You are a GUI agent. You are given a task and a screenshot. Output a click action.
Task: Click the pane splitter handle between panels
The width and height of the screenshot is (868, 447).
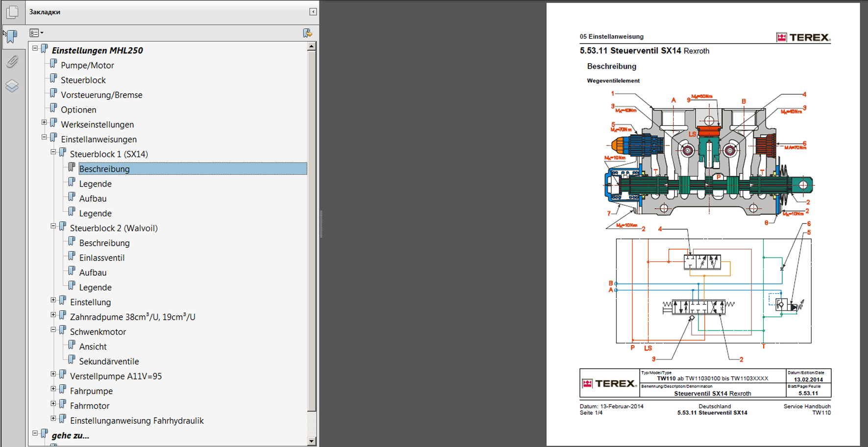click(321, 224)
